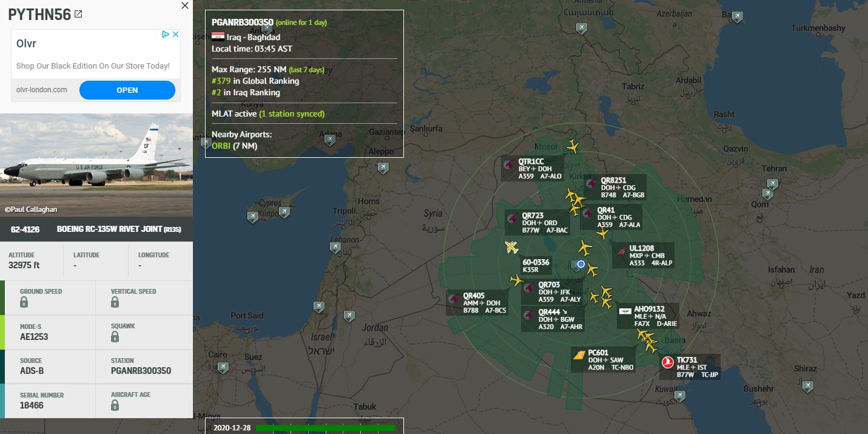The width and height of the screenshot is (868, 434).
Task: Click the operator logo on AHO9132 label
Action: 625,311
